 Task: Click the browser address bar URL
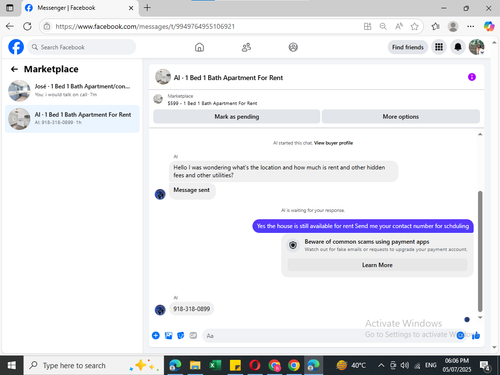[x=145, y=26]
